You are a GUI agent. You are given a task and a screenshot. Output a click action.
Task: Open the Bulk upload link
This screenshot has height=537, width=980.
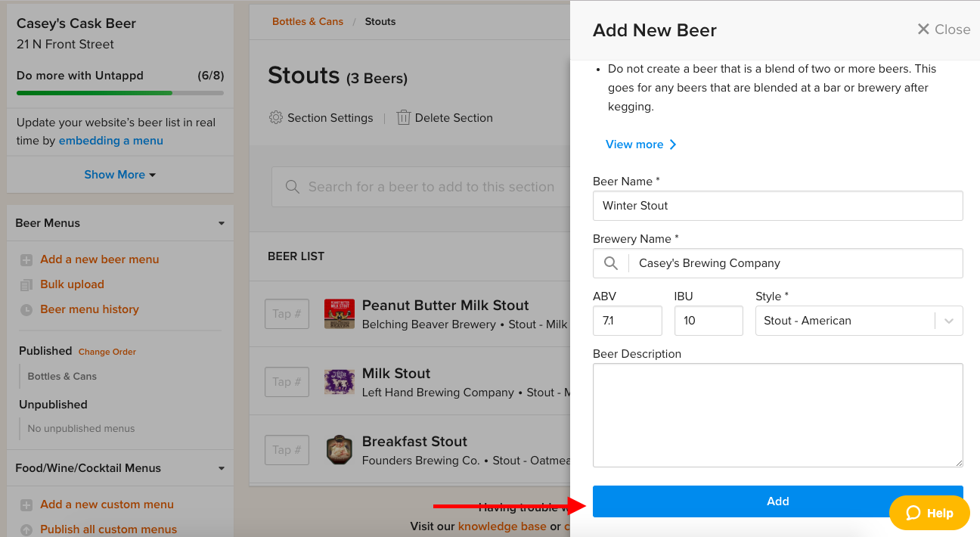72,284
